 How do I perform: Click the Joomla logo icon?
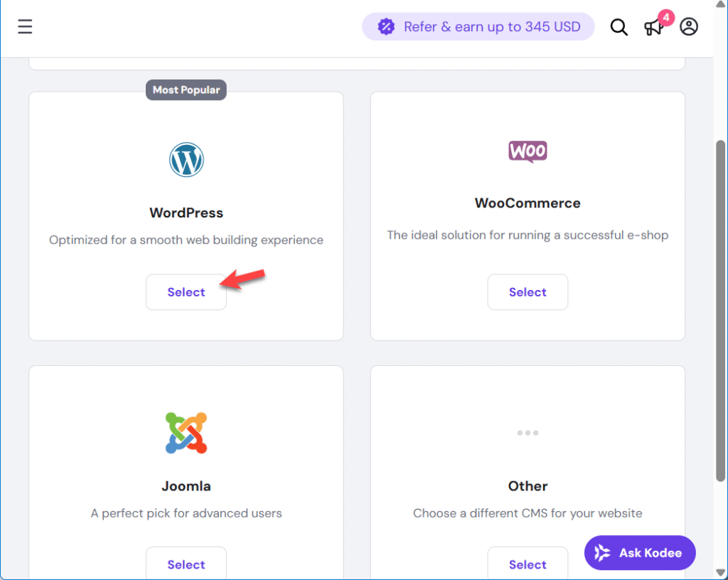pos(186,432)
